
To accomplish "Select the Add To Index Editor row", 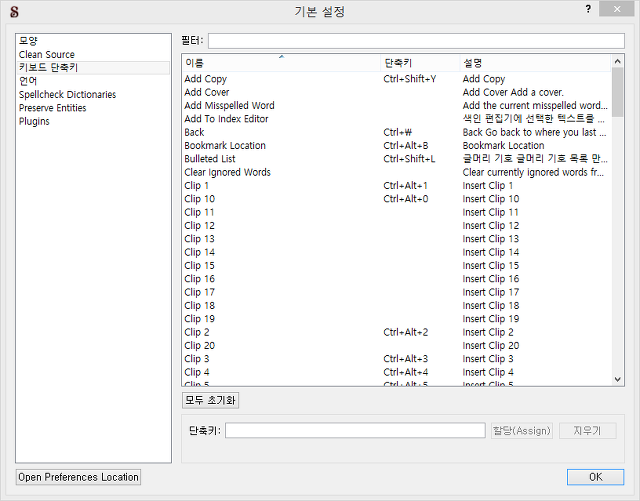I will tap(396, 119).
